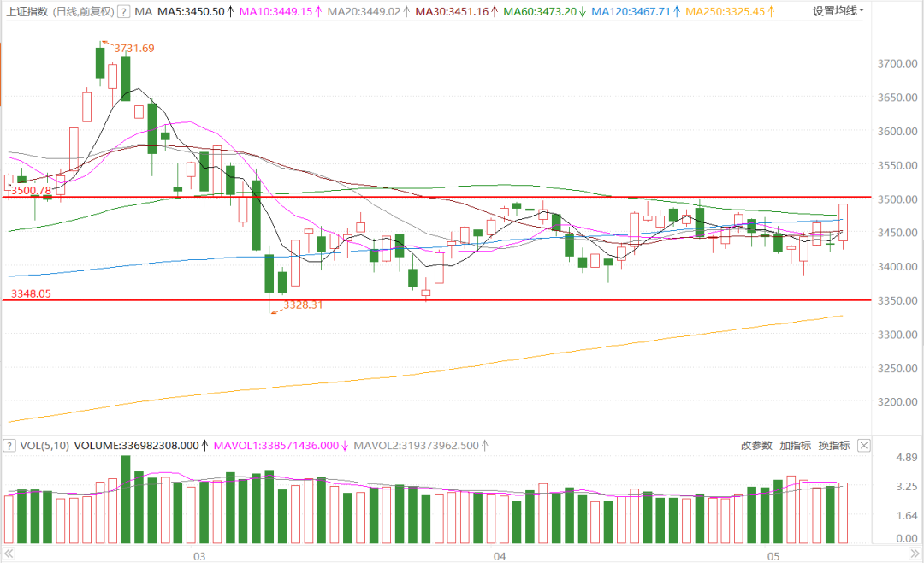924x563 pixels.
Task: Select the MA30:3451.16 label
Action: (x=456, y=11)
